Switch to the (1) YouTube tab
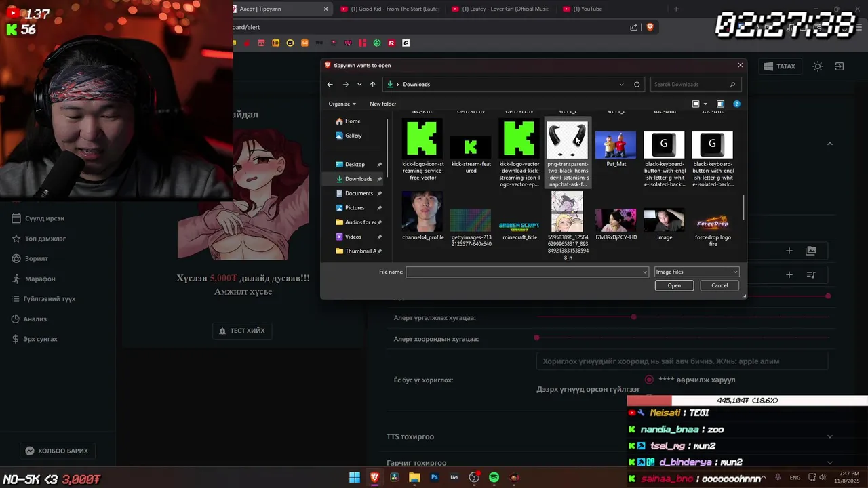This screenshot has width=868, height=488. pyautogui.click(x=610, y=9)
